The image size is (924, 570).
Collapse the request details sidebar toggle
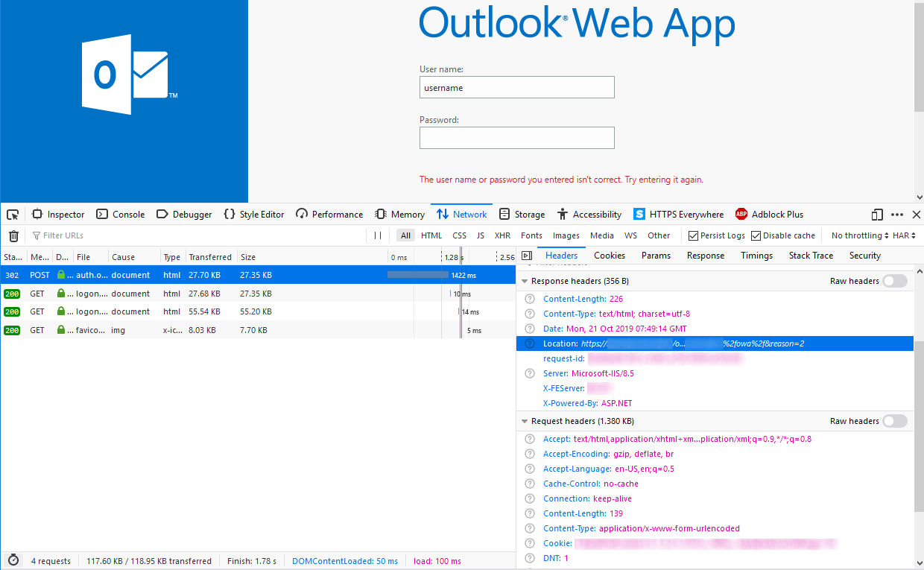pos(526,256)
